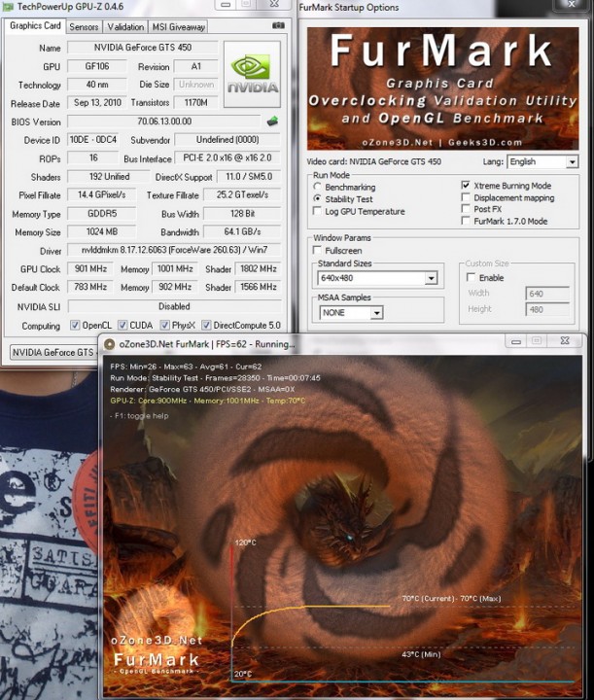Image resolution: width=594 pixels, height=700 pixels.
Task: Click the NVIDIA SLI Disabled field
Action: pos(174,306)
